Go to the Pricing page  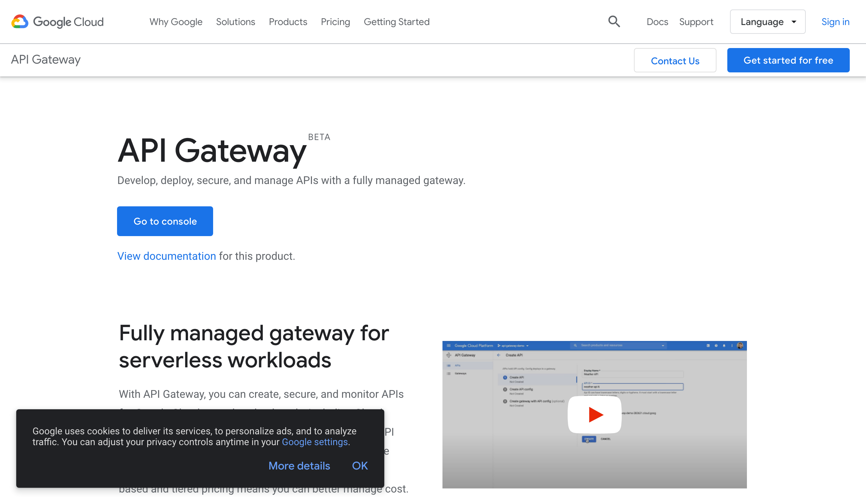(x=335, y=22)
